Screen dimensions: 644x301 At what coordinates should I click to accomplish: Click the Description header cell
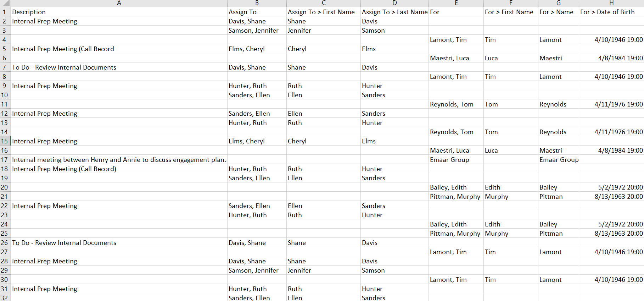coord(29,12)
